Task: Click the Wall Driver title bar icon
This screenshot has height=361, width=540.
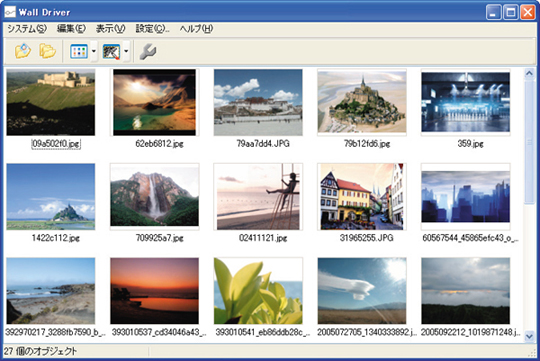Action: [x=10, y=12]
